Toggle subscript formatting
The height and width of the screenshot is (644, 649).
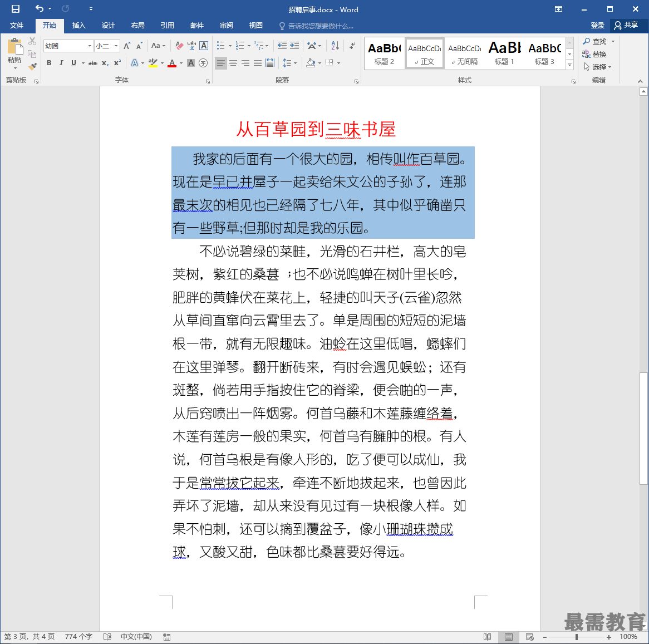(x=105, y=63)
